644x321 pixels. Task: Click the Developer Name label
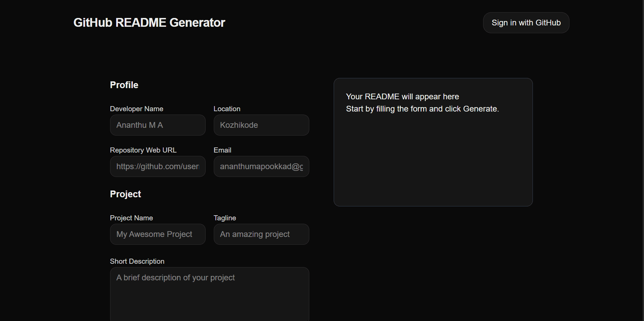pyautogui.click(x=137, y=109)
